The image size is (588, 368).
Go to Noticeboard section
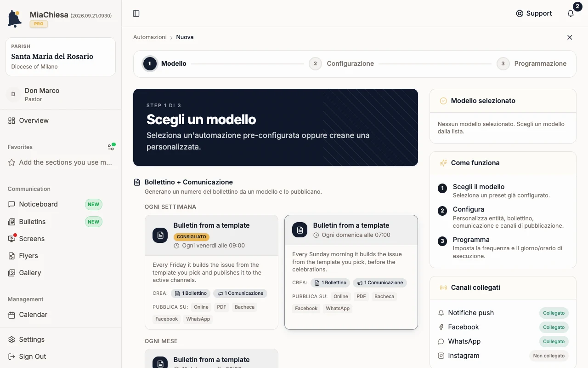(x=61, y=204)
